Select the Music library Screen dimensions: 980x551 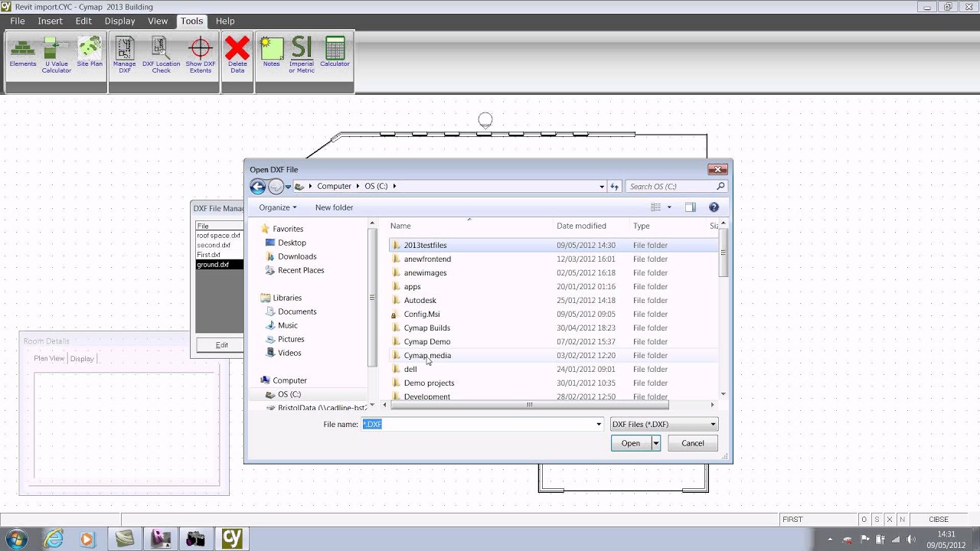click(288, 325)
